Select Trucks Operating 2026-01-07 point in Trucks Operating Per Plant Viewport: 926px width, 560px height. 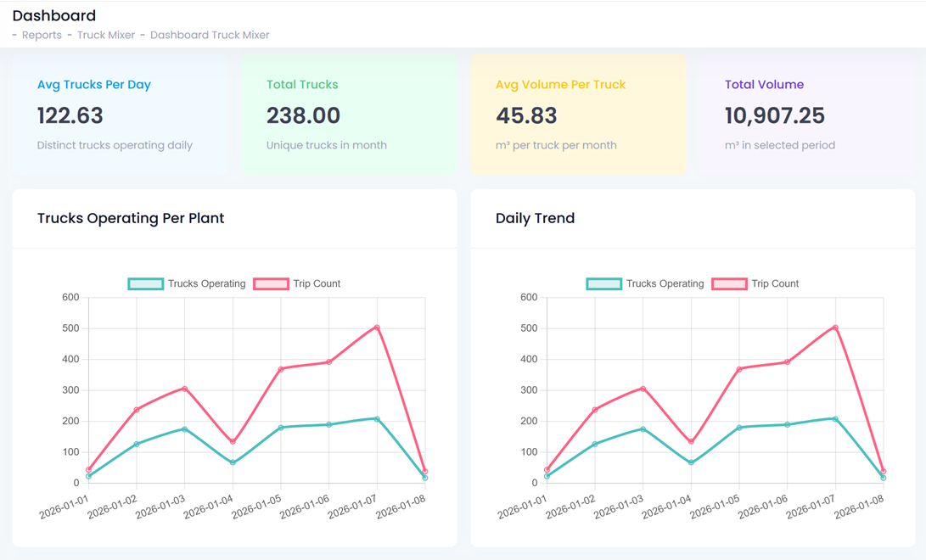click(x=377, y=419)
